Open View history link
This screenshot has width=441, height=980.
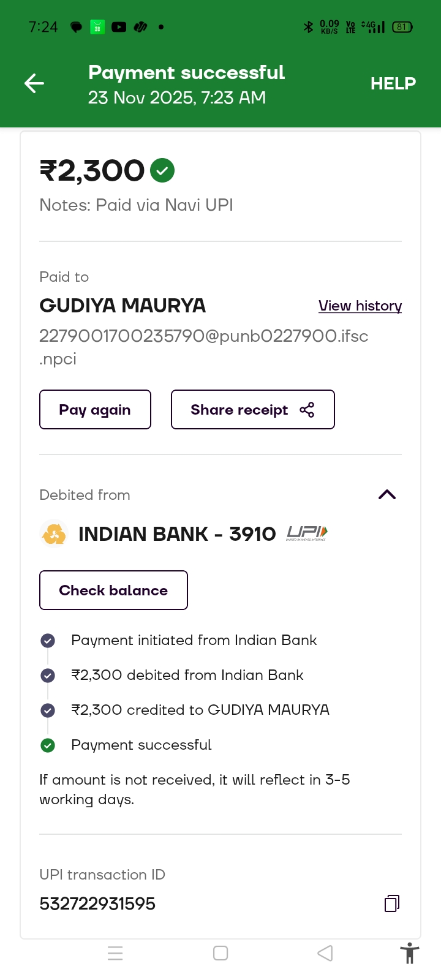tap(360, 306)
